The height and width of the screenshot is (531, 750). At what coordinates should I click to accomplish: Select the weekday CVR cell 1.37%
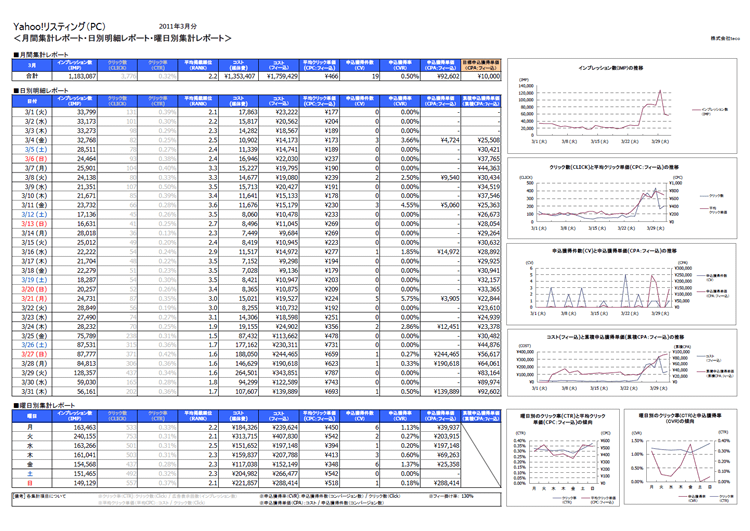tap(400, 465)
